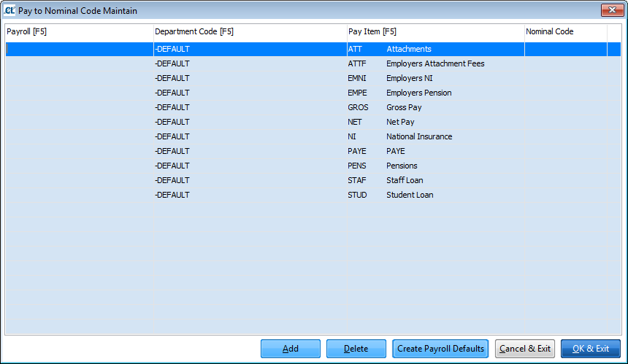Confirm with OK & Exit
This screenshot has width=628, height=364.
pos(590,349)
